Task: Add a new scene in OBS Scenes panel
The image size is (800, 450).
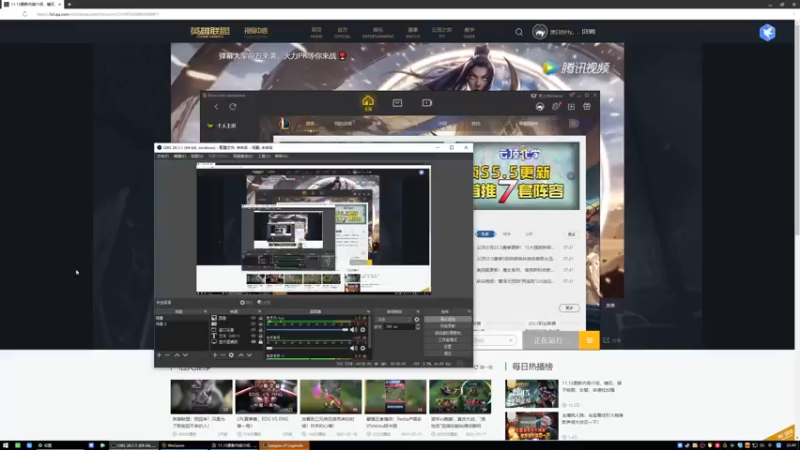Action: click(159, 355)
